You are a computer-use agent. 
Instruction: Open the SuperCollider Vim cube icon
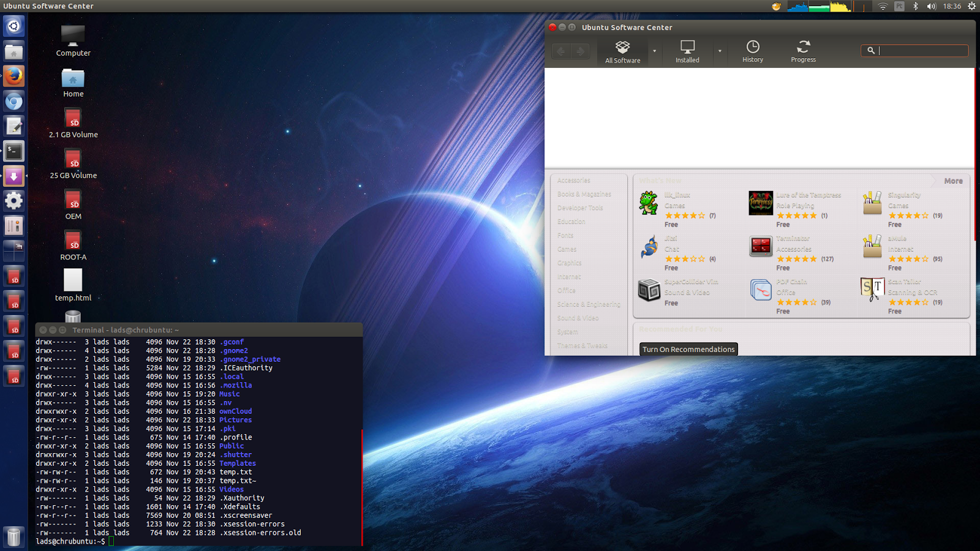(649, 290)
